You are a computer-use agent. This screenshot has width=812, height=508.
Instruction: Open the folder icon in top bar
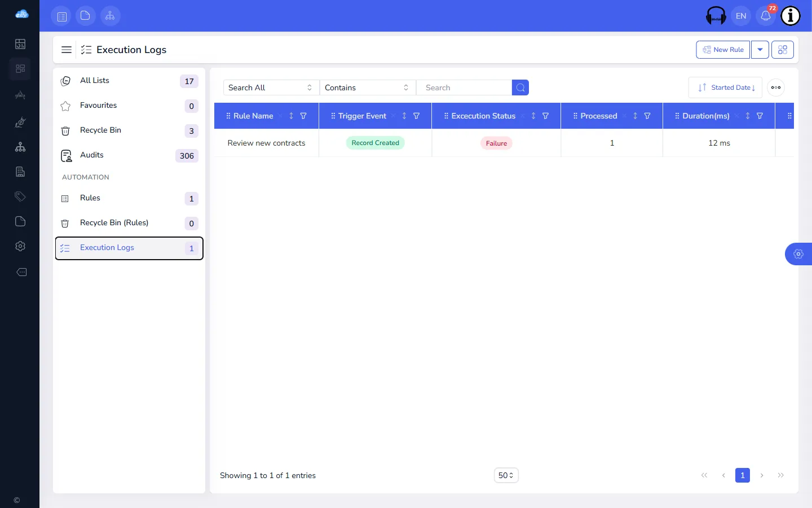(x=86, y=16)
